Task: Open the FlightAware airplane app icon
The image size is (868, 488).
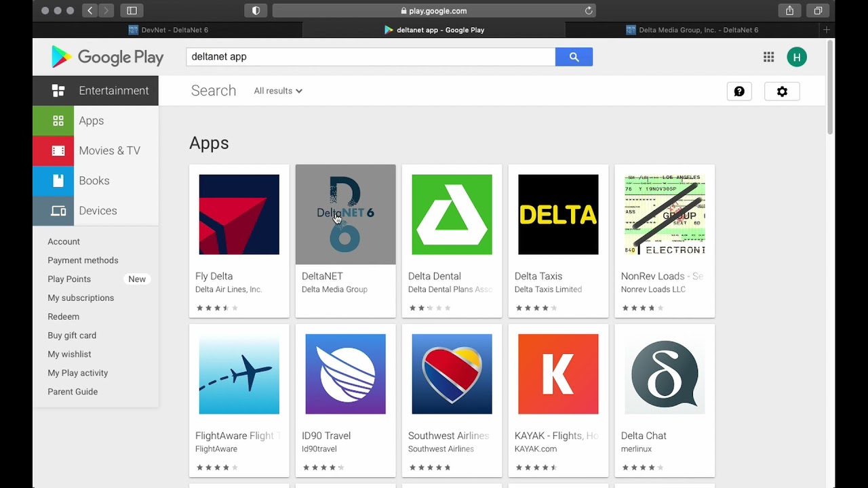Action: click(x=239, y=373)
